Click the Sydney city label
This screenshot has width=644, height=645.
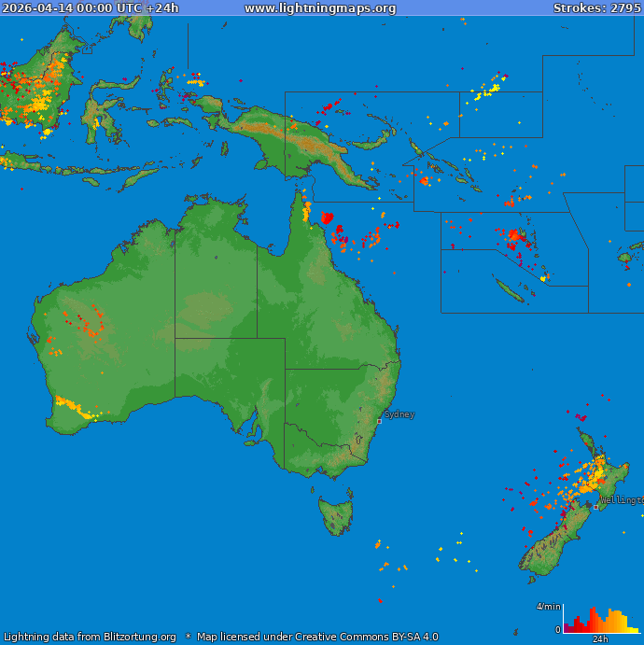pyautogui.click(x=399, y=414)
